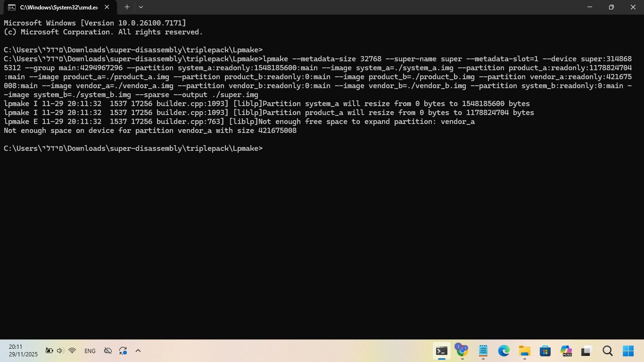The image size is (644, 362).
Task: Launch Microsoft Edge from the taskbar
Action: (x=504, y=351)
